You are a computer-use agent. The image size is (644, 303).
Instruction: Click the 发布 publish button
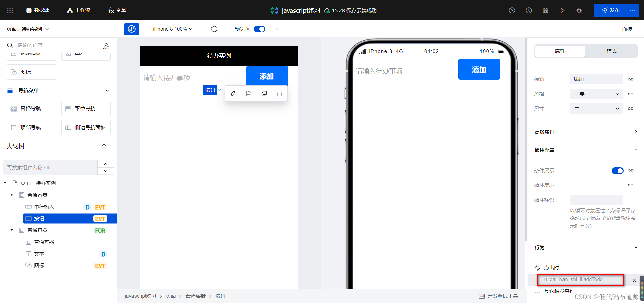(x=610, y=10)
